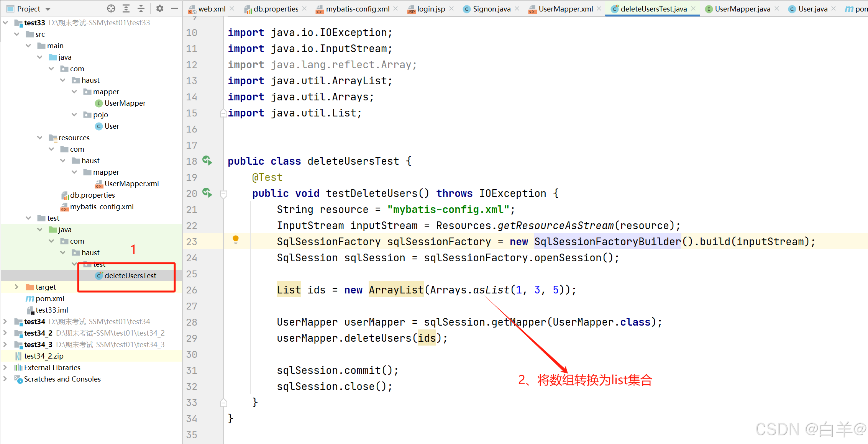This screenshot has width=868, height=444.
Task: Click the locate/select opened file crosshair icon
Action: coord(111,8)
